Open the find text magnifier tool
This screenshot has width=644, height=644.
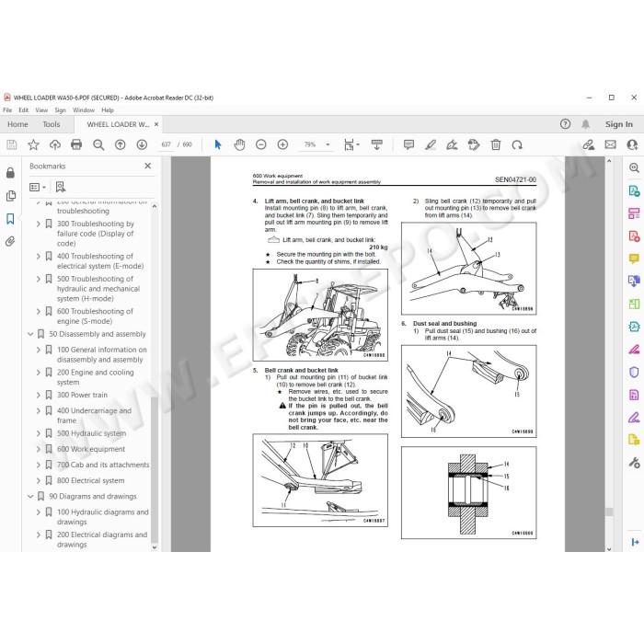coord(98,144)
